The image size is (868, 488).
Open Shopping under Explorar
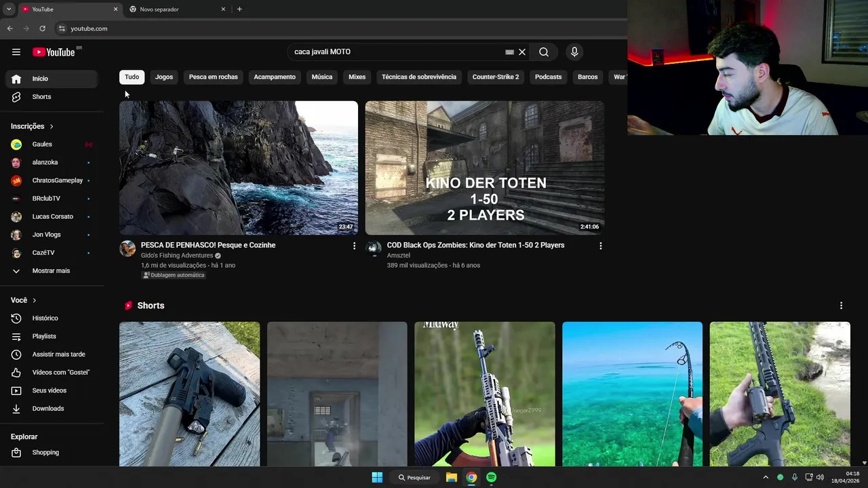pyautogui.click(x=52, y=452)
